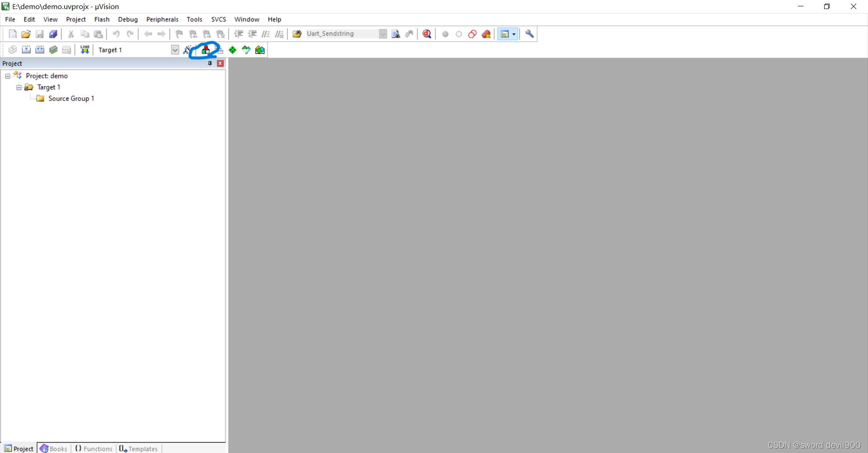The image size is (868, 453).
Task: Toggle the Project window view button
Action: click(505, 34)
